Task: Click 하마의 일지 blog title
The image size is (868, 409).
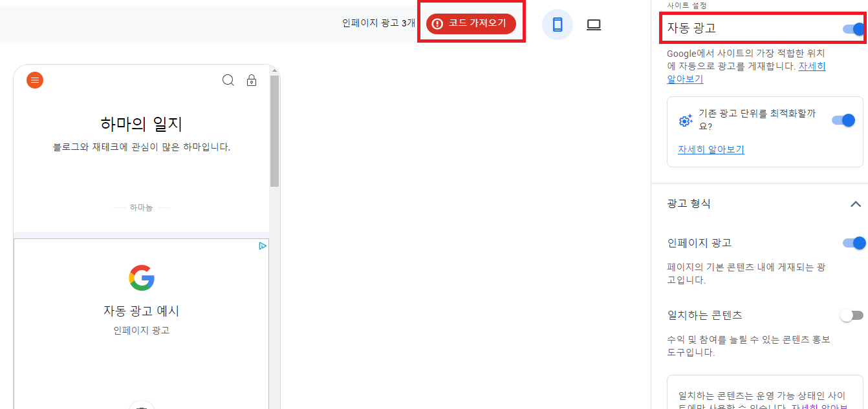Action: [x=142, y=123]
